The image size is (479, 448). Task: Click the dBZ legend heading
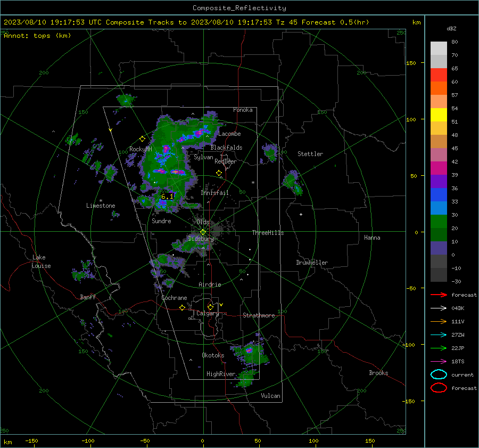click(451, 29)
